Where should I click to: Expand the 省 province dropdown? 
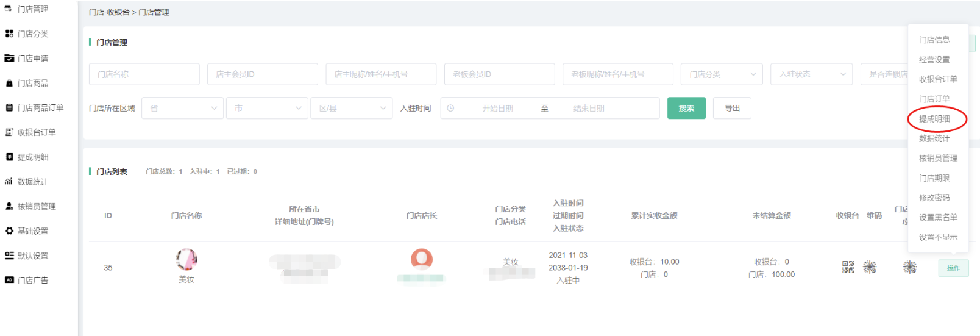point(182,108)
